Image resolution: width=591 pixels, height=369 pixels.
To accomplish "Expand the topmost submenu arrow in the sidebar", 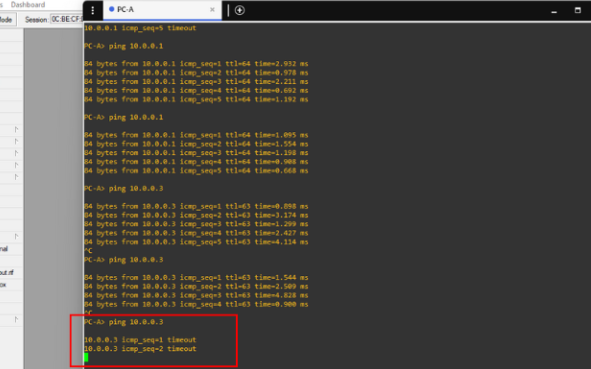I will tap(16, 129).
